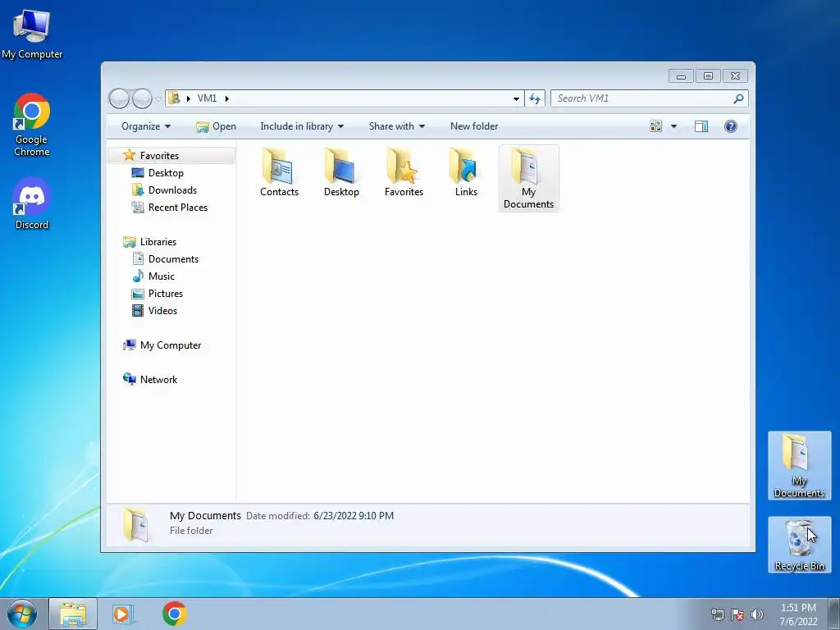Open recent pages dropdown beside Forward button

pos(158,99)
